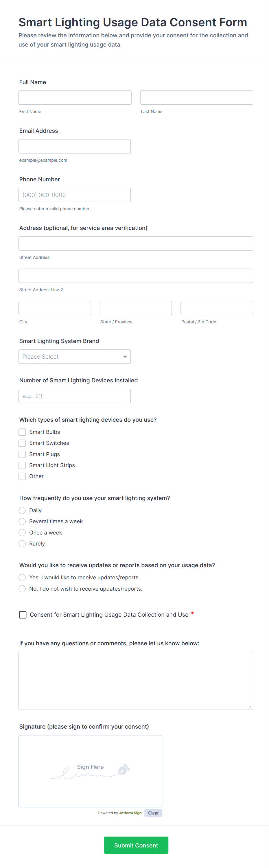269x868 pixels.
Task: Click the Number of Smart Lighting Devices field
Action: pyautogui.click(x=75, y=396)
